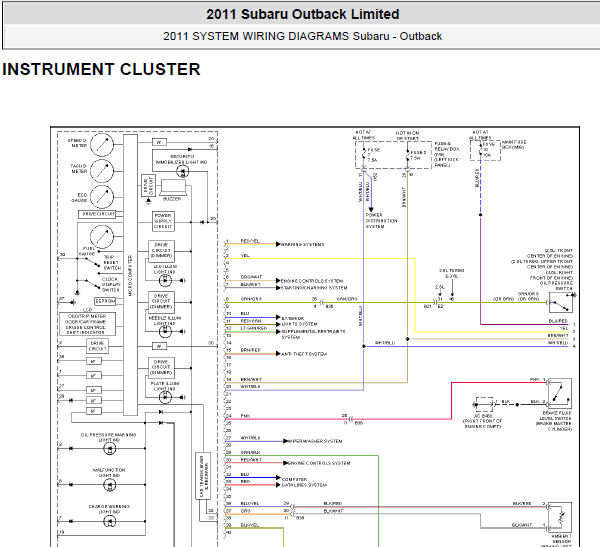Click the Power Supply Circuit box

[163, 221]
